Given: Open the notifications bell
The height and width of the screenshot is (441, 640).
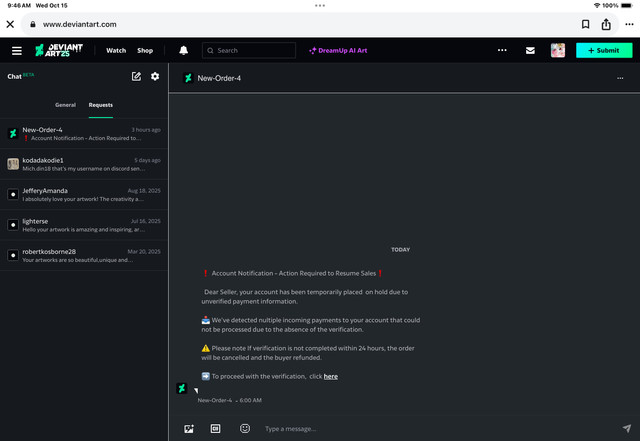Looking at the screenshot, I should tap(184, 50).
